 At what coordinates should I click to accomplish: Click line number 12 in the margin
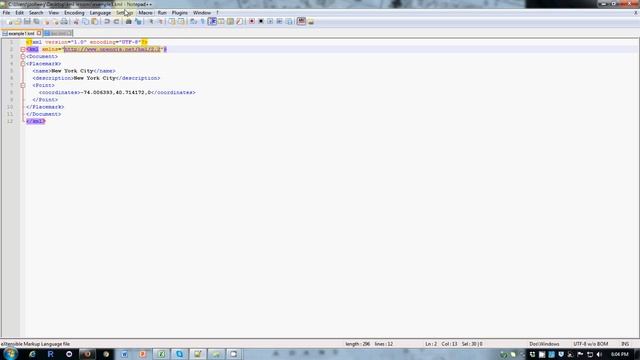click(x=10, y=121)
